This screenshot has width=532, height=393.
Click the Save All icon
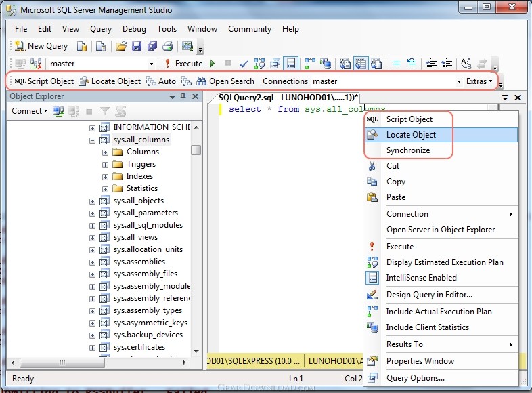click(x=152, y=46)
